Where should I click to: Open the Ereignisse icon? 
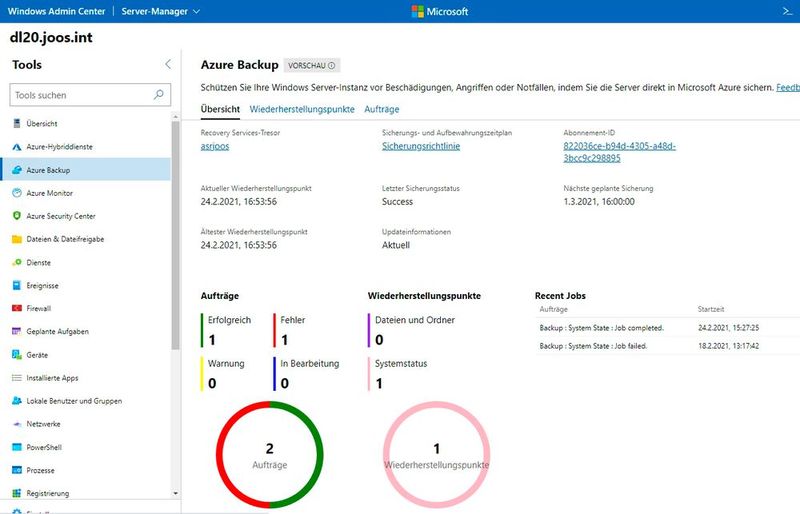pos(17,285)
